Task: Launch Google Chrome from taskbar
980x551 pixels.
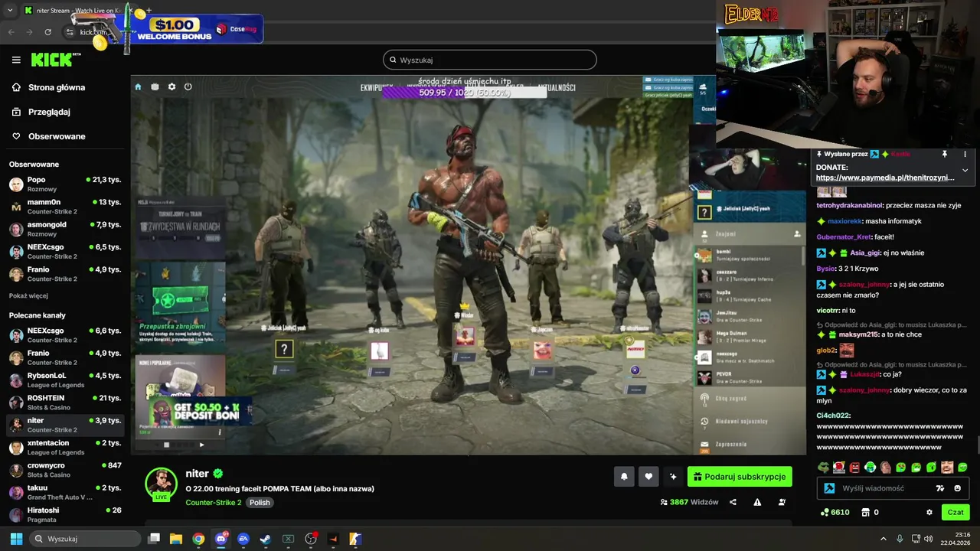Action: [198, 539]
